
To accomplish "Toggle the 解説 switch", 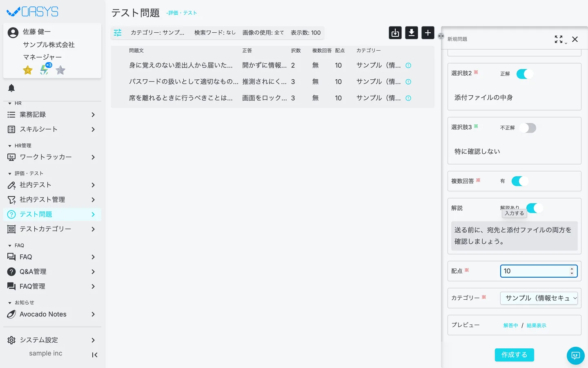I will coord(535,208).
